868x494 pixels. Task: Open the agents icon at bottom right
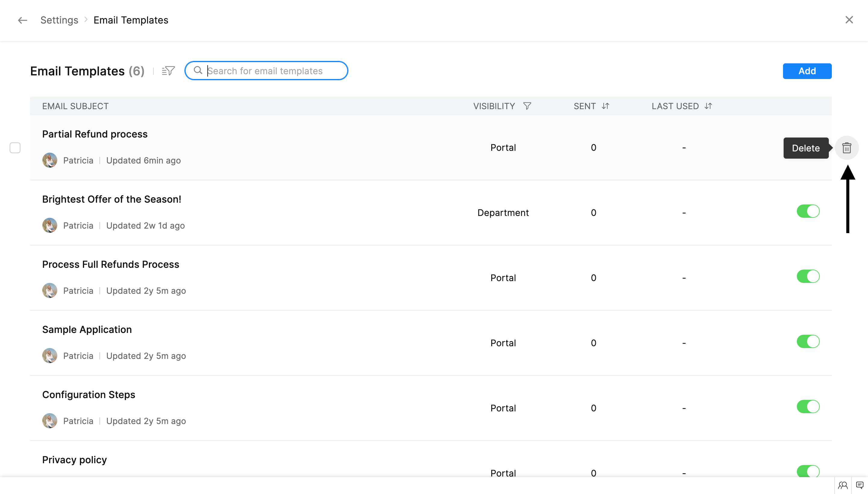coord(843,485)
